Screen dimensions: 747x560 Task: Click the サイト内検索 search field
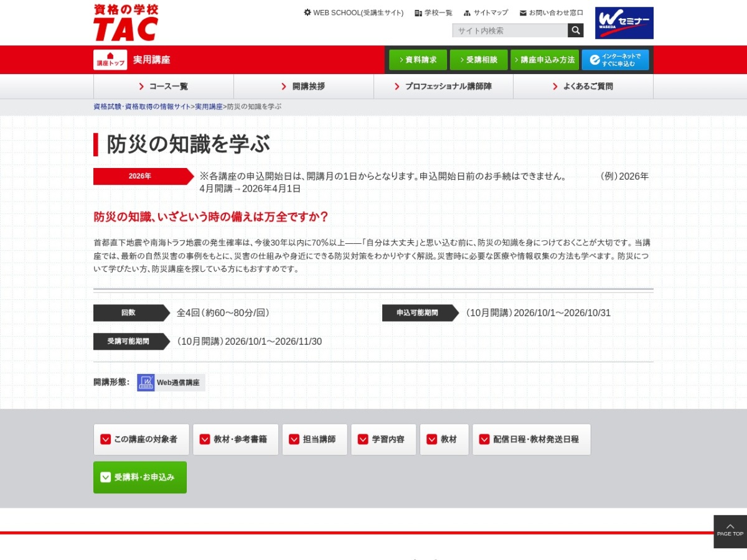pos(510,30)
